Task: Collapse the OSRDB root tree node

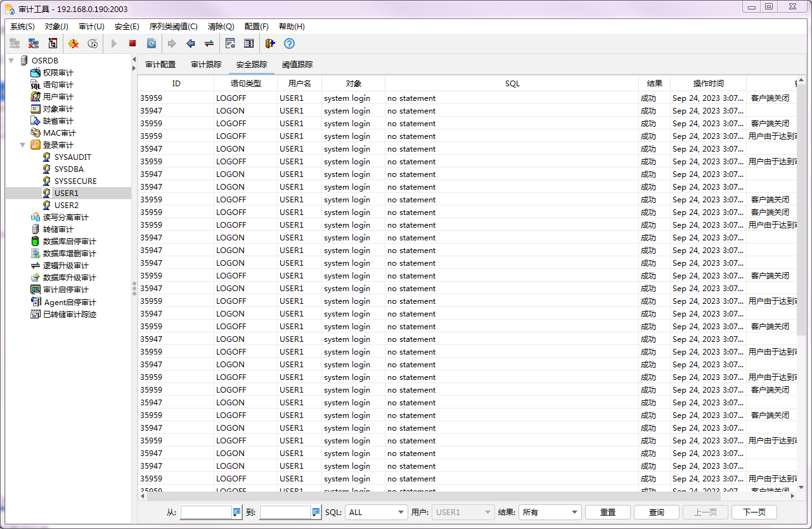Action: (11, 60)
